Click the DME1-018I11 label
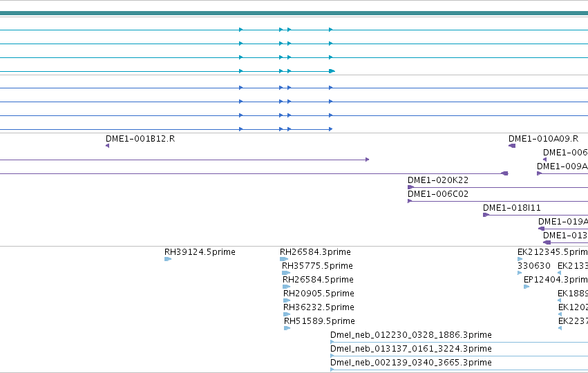The image size is (588, 373). coord(512,208)
